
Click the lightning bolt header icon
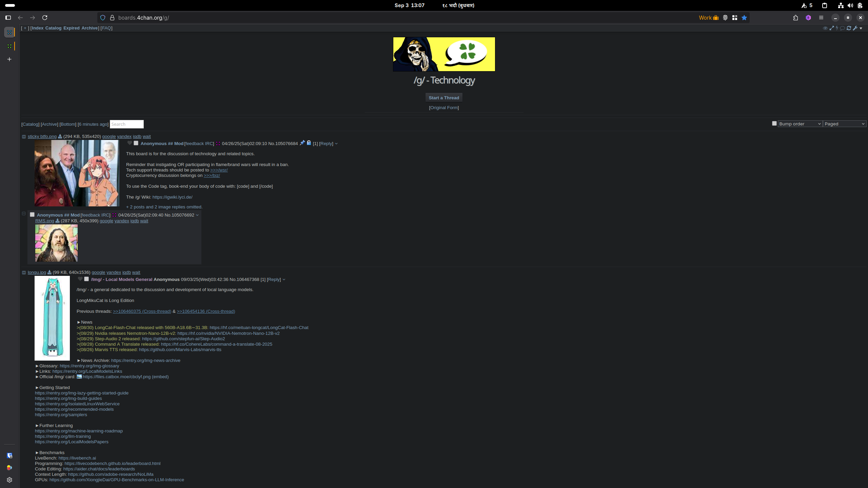coord(837,28)
